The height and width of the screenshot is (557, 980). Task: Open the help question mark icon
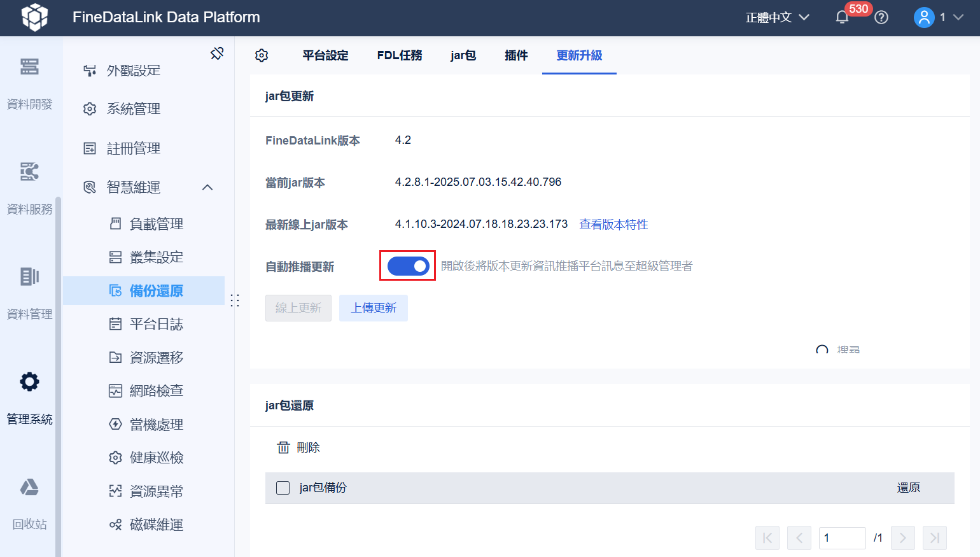tap(881, 17)
